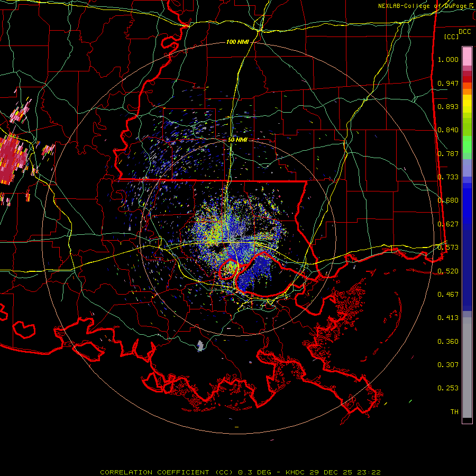Viewport: 476px width, 476px height.
Task: Click the 100 NMI range ring label
Action: click(x=237, y=42)
